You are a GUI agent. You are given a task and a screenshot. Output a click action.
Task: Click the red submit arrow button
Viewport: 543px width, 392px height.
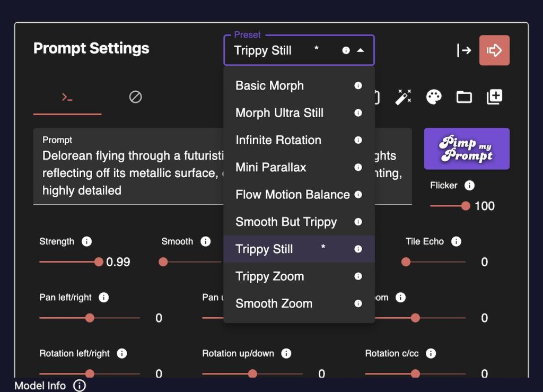click(494, 50)
